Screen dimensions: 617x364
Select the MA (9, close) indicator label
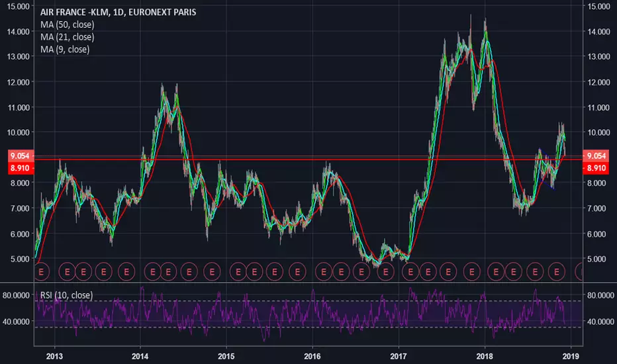click(x=65, y=50)
